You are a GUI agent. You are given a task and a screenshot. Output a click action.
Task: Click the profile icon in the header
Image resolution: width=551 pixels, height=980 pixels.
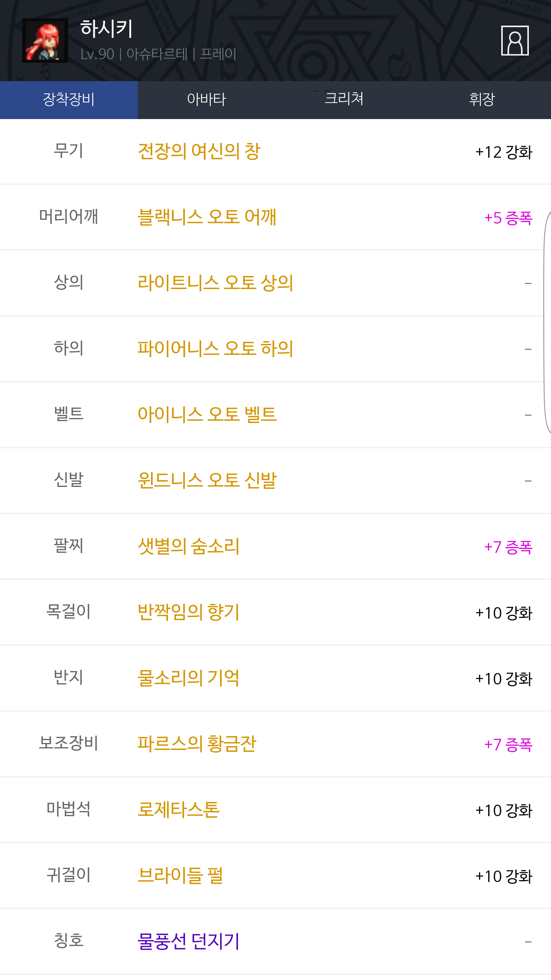515,41
